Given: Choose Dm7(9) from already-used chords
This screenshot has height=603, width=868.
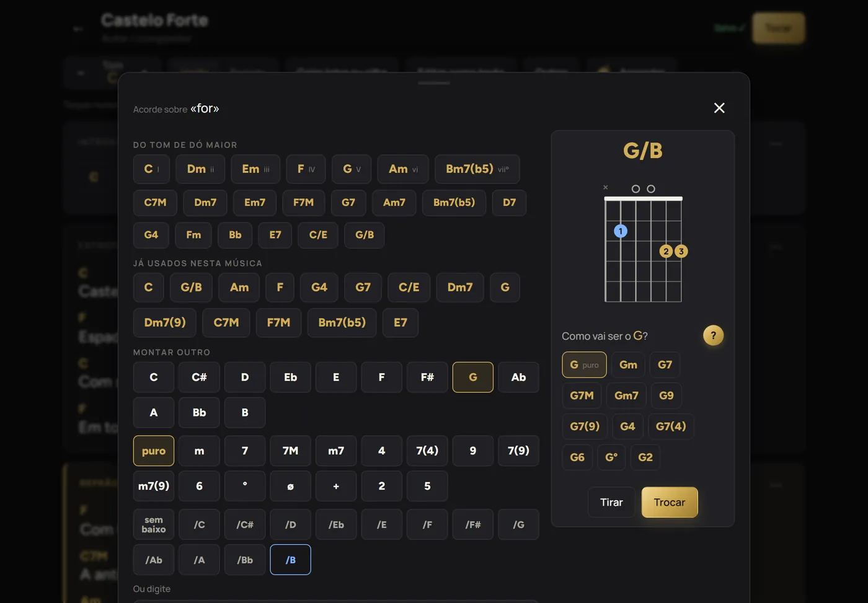Looking at the screenshot, I should coord(165,322).
